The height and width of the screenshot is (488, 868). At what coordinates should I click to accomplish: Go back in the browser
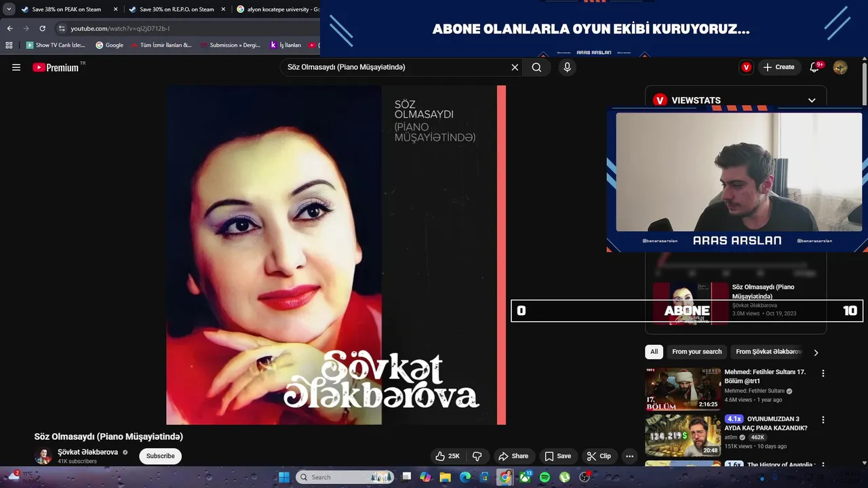(9, 28)
